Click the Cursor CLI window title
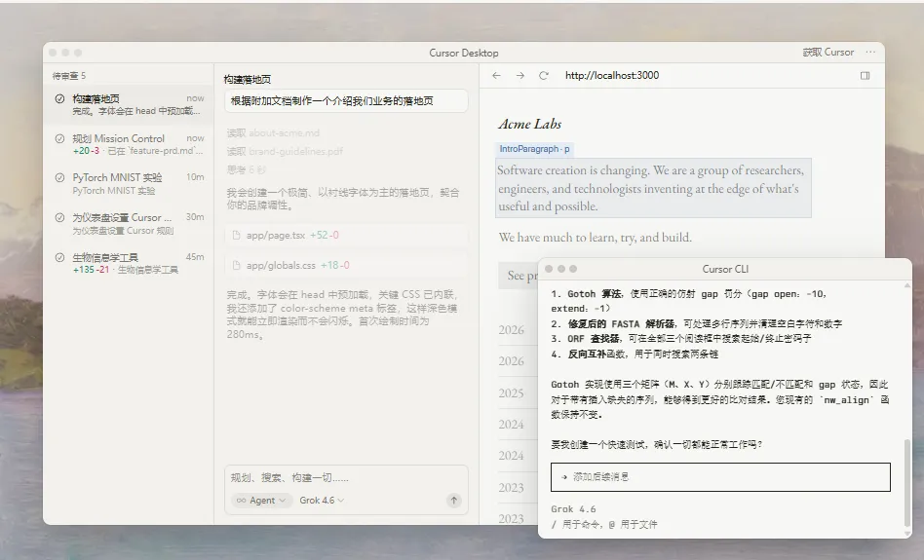 [725, 269]
